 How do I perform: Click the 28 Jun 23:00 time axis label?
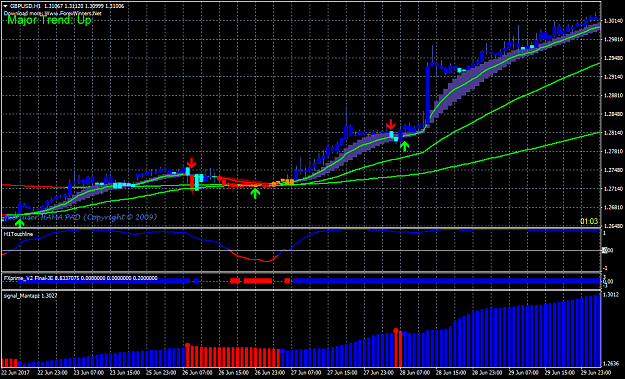click(486, 373)
